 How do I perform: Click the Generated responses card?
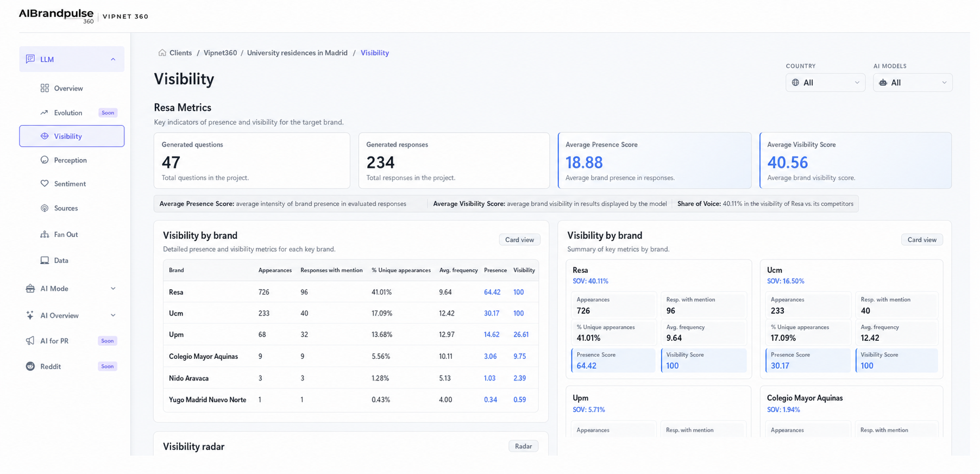click(x=454, y=160)
